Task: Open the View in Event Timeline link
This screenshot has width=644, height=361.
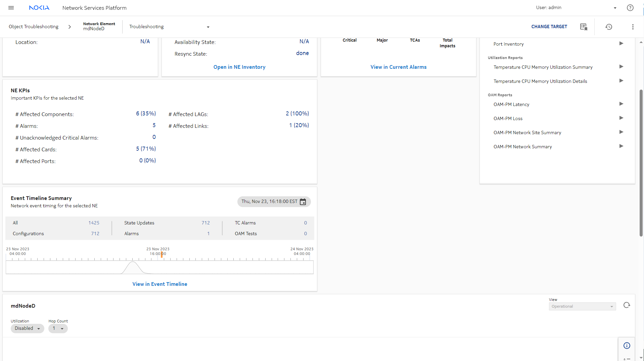Action: pyautogui.click(x=159, y=284)
